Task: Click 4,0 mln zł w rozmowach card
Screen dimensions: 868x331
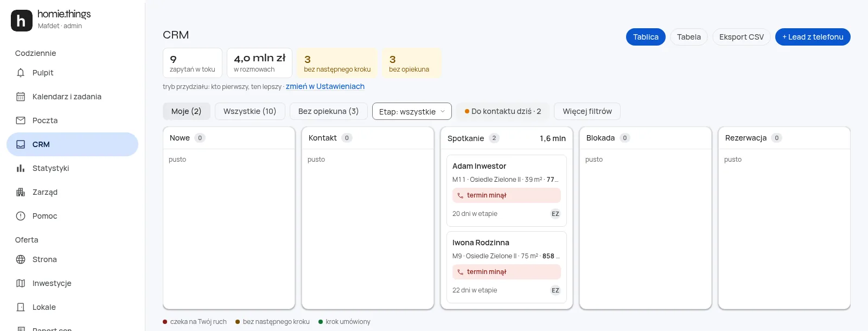Action: [x=260, y=63]
